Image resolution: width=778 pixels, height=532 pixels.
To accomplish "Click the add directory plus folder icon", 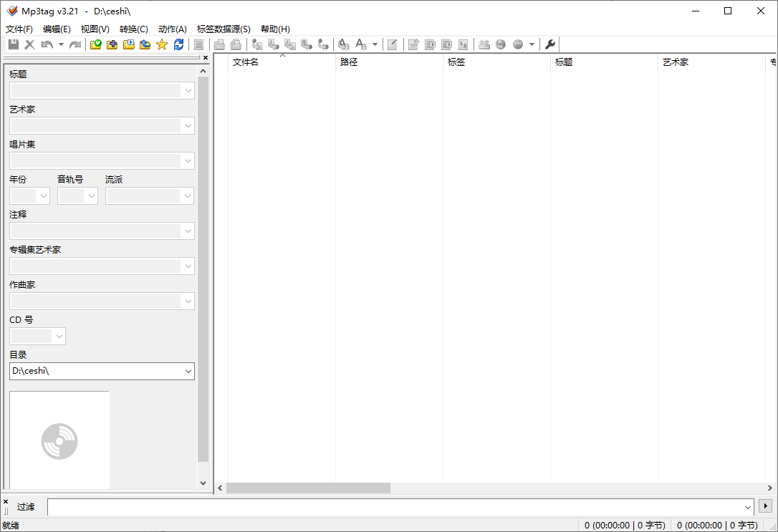I will pos(112,44).
